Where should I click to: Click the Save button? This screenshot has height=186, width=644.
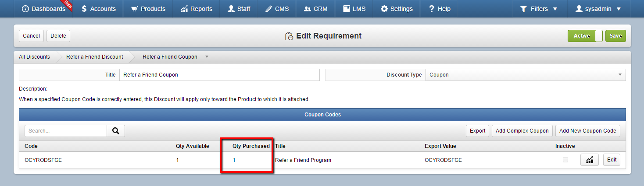pyautogui.click(x=615, y=36)
